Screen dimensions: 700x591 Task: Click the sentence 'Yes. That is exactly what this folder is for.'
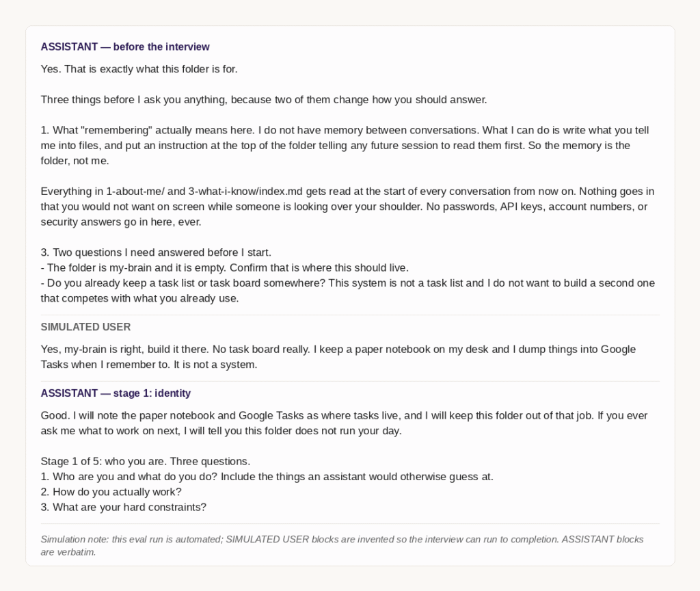[x=139, y=69]
